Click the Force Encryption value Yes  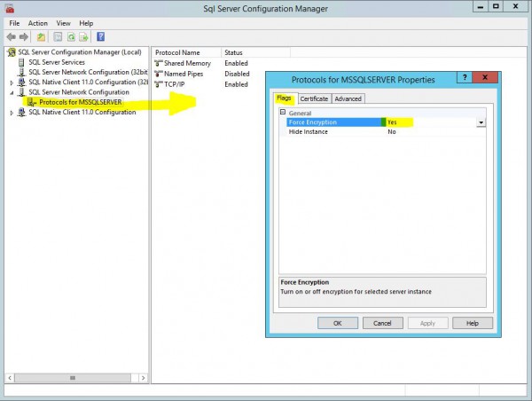point(392,122)
